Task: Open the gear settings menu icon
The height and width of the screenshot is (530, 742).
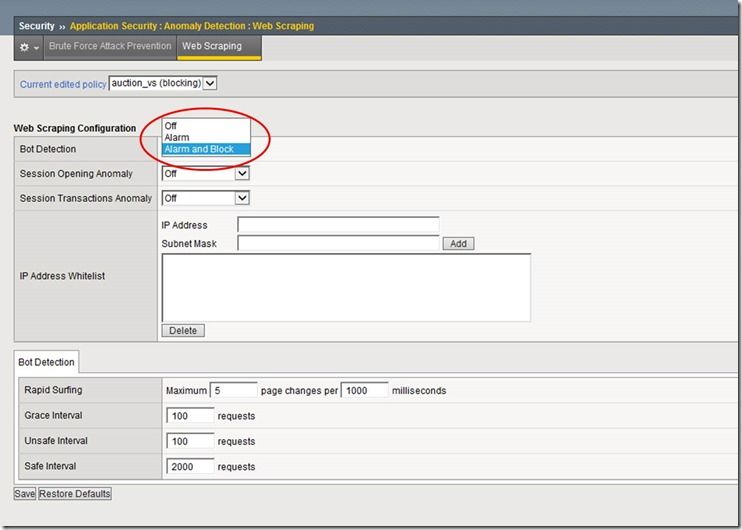Action: [28, 47]
